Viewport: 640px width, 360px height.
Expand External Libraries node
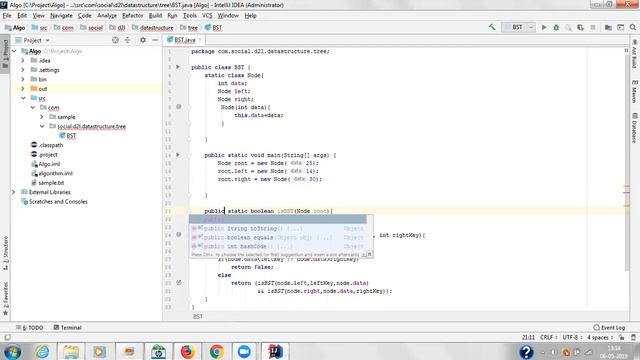point(13,192)
